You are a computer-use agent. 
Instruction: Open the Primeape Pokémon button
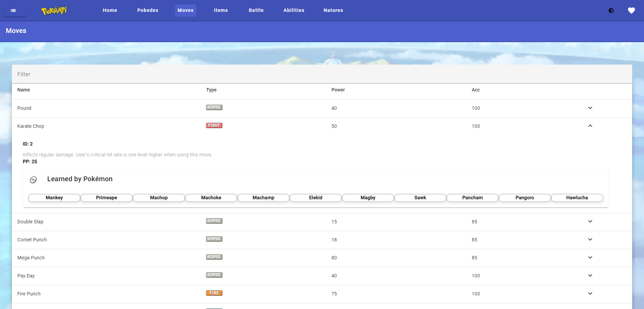107,198
